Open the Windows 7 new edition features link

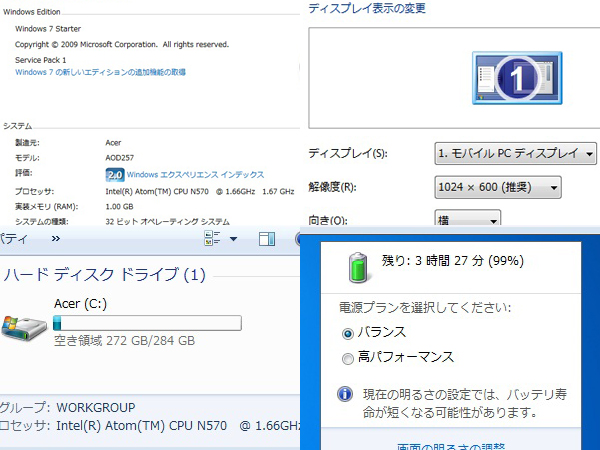coord(100,72)
